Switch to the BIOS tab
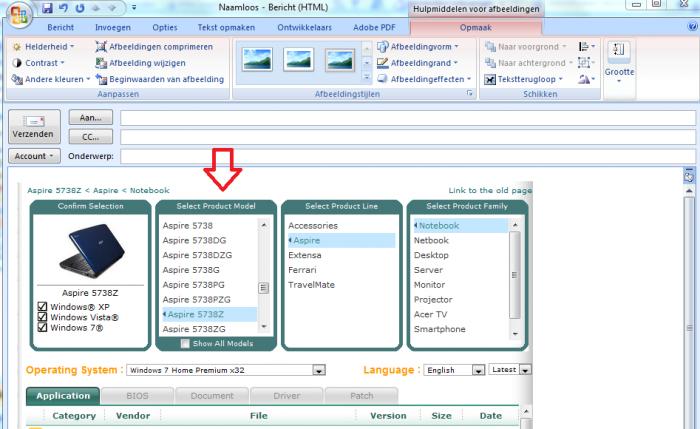Screen dimensions: 700x429 [x=137, y=396]
